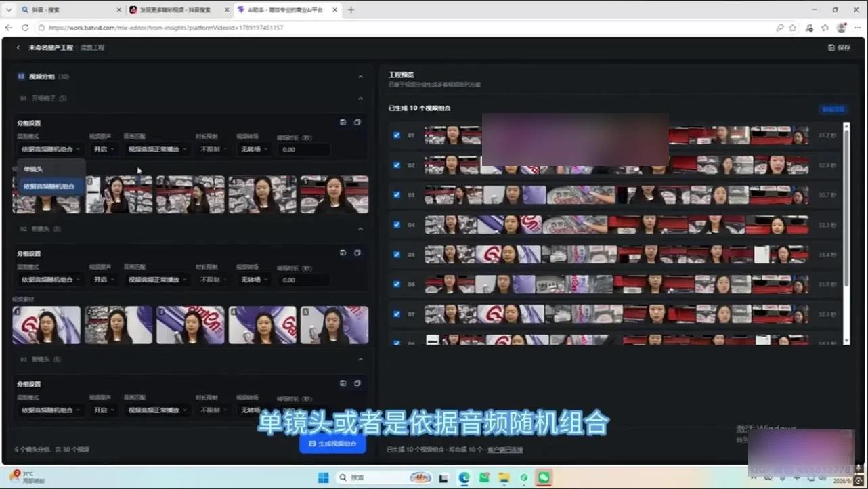Click the back arrow beside 未命名混剪工程
This screenshot has width=868, height=489.
(x=18, y=48)
